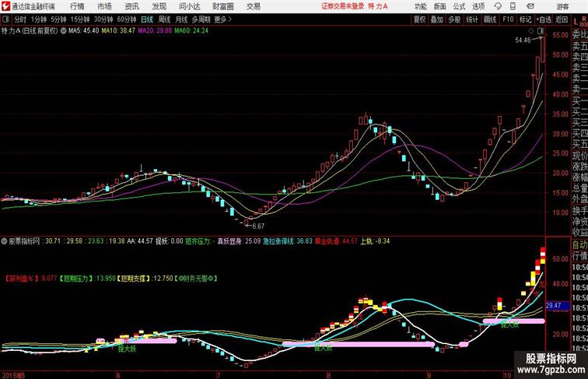Click the Tongdaxin red logo icon
588x379 pixels.
tap(5, 6)
